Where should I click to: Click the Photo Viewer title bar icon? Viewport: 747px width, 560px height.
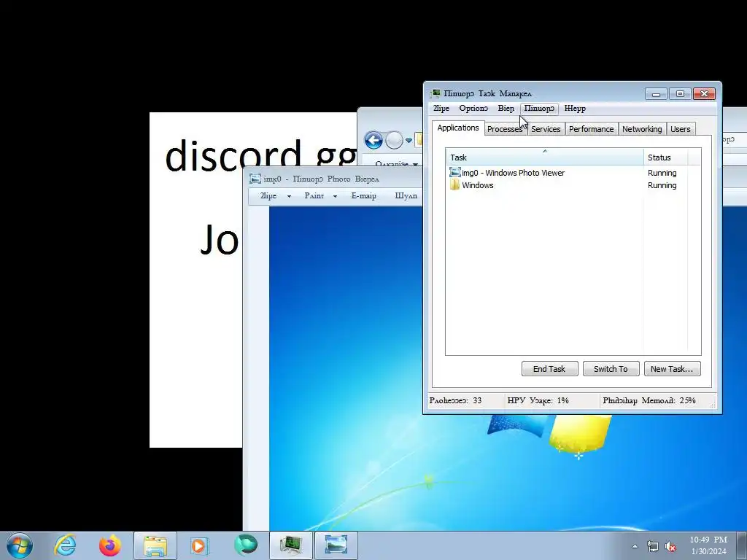coord(255,179)
